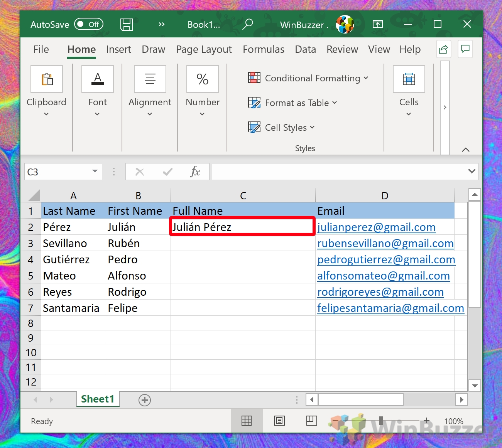Open the Name Box dropdown arrow
The width and height of the screenshot is (502, 448).
95,171
